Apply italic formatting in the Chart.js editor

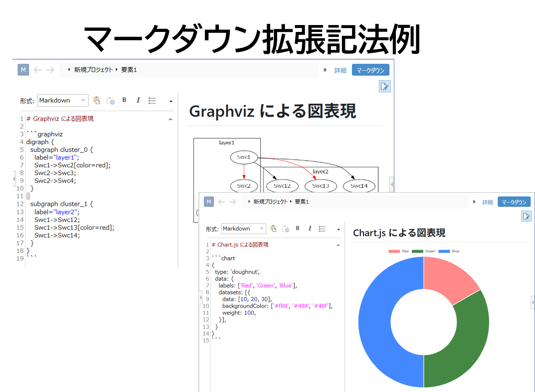[310, 228]
